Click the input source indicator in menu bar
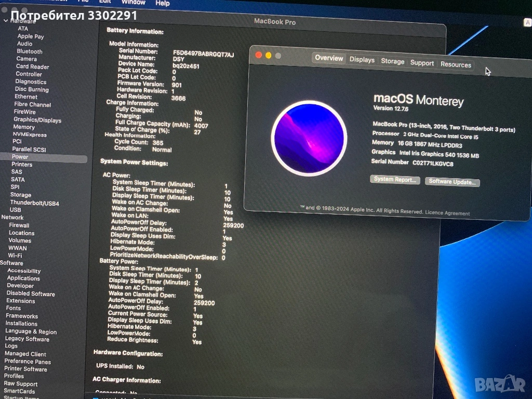The width and height of the screenshot is (532, 399). coord(527,22)
